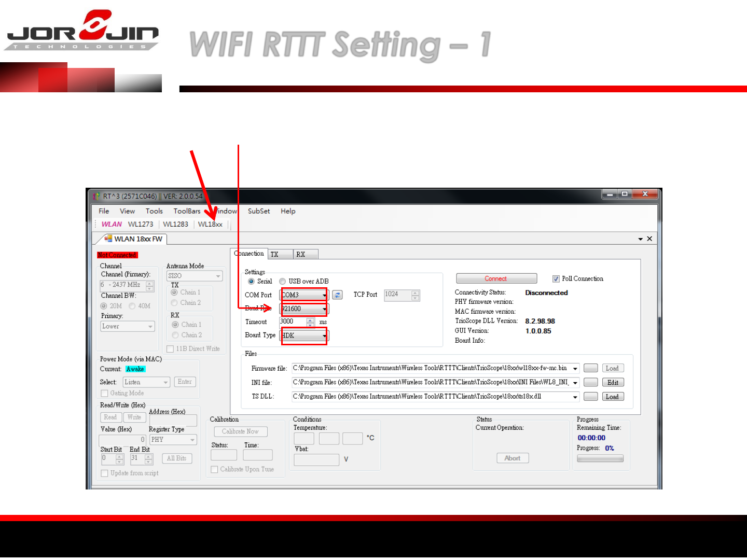Load the TS DLL file
The height and width of the screenshot is (560, 747).
[x=613, y=397]
